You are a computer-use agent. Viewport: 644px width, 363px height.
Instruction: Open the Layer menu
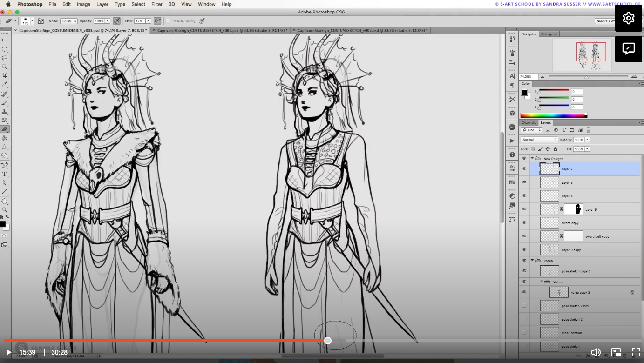[102, 4]
